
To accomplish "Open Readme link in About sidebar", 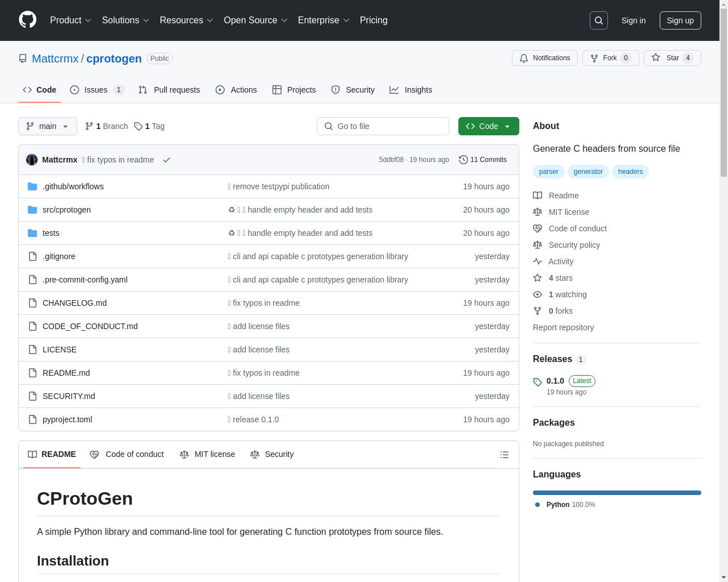I will 556,196.
